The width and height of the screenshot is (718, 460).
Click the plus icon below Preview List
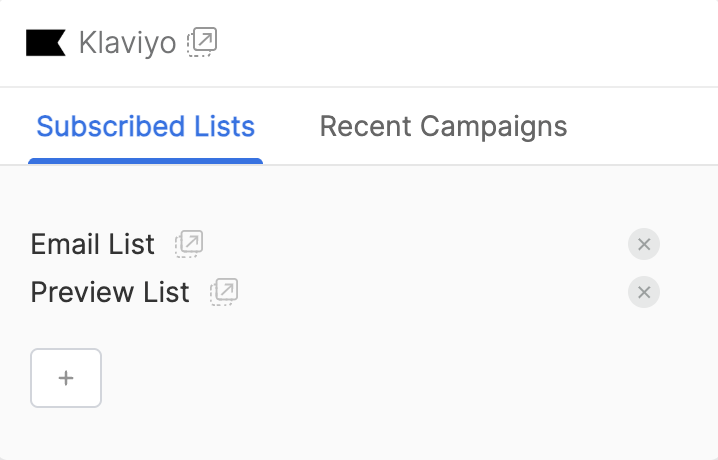pyautogui.click(x=66, y=378)
